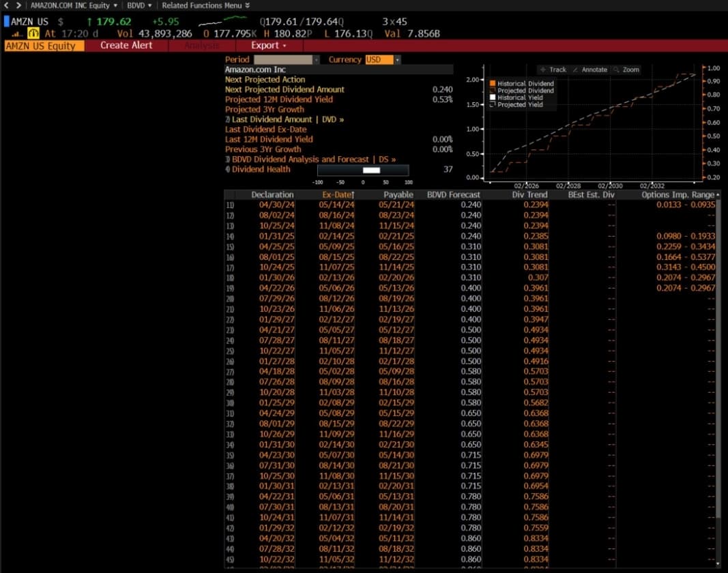Click the BEst Est. Div column header
The image size is (728, 573).
[591, 195]
